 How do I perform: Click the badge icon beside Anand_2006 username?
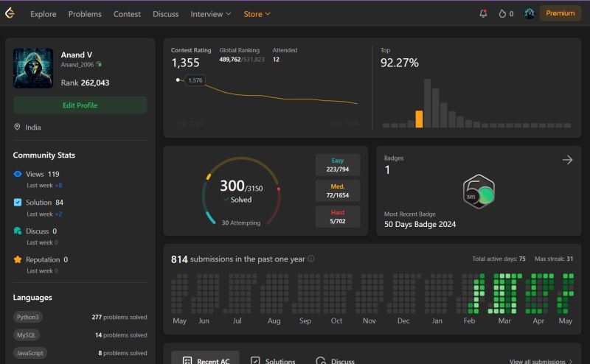click(99, 64)
